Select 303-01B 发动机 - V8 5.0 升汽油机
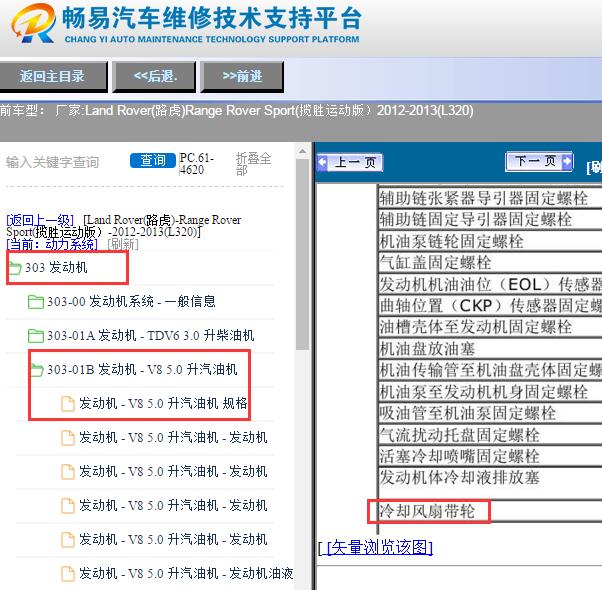The image size is (602, 590). coord(142,370)
